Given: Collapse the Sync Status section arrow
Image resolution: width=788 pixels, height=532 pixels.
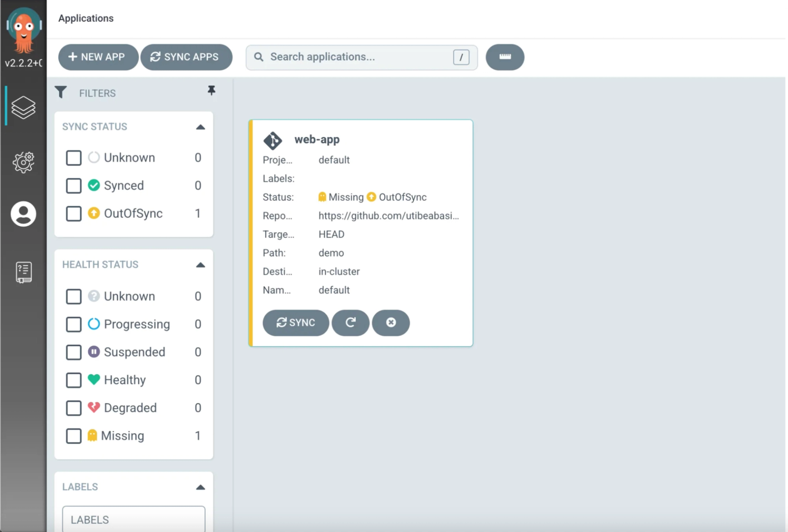Looking at the screenshot, I should [x=201, y=127].
